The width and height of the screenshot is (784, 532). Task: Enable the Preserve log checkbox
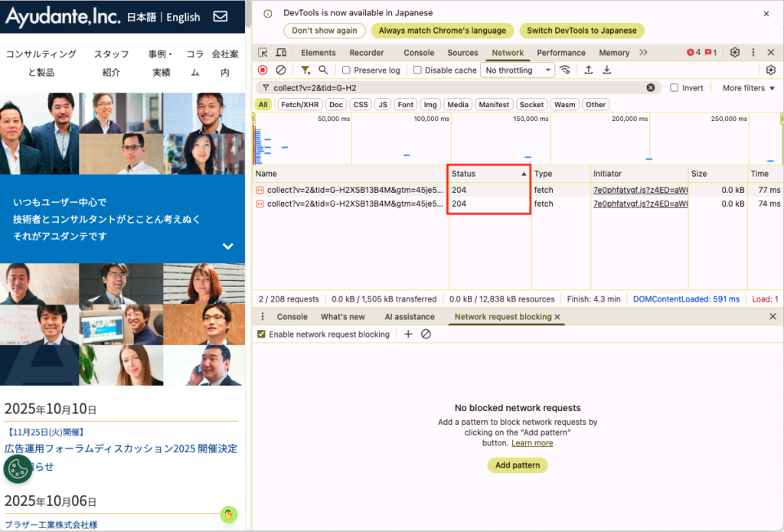(x=346, y=70)
